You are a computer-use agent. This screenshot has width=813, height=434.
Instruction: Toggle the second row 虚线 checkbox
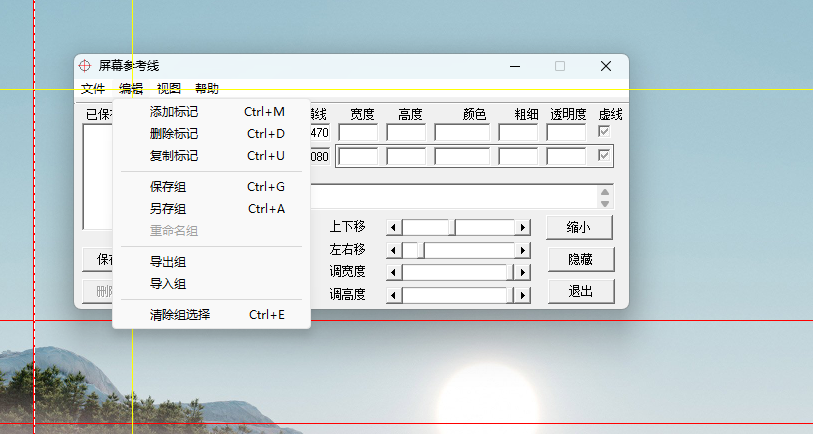tap(604, 155)
